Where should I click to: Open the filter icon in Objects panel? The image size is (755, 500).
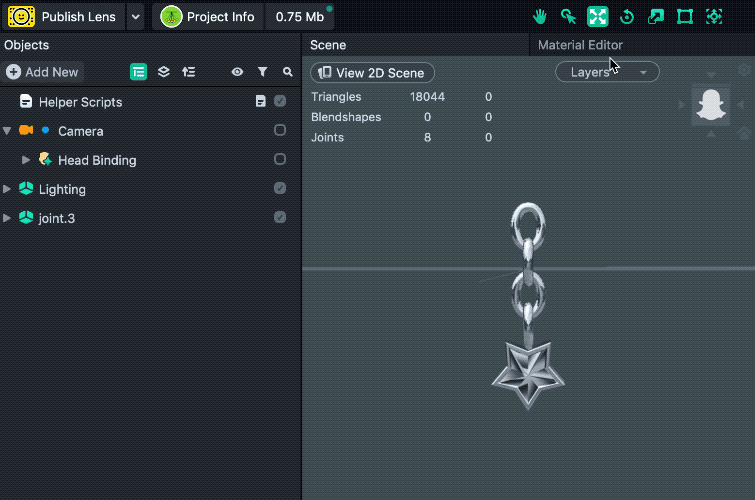(263, 72)
